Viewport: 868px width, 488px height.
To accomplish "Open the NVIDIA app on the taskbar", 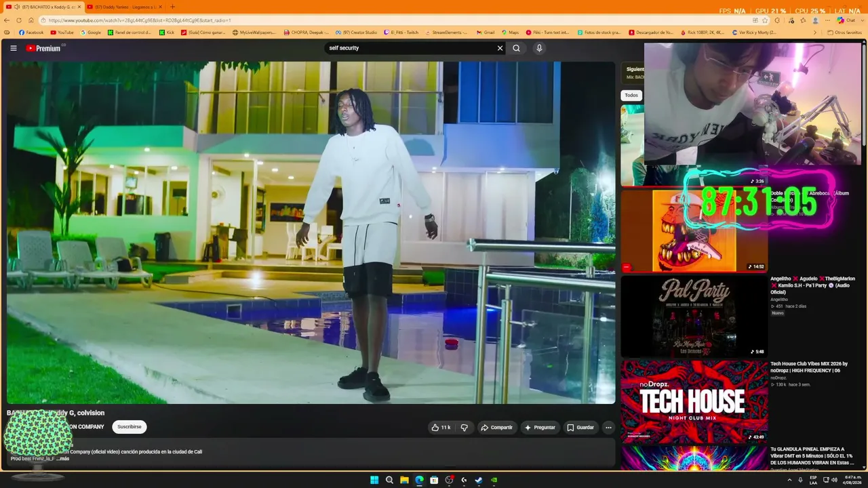I will click(x=494, y=480).
